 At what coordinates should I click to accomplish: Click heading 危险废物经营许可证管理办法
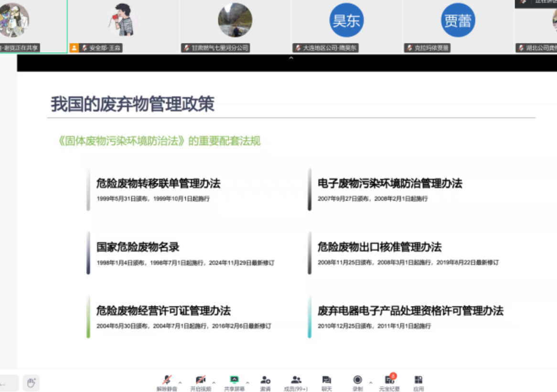click(x=163, y=310)
